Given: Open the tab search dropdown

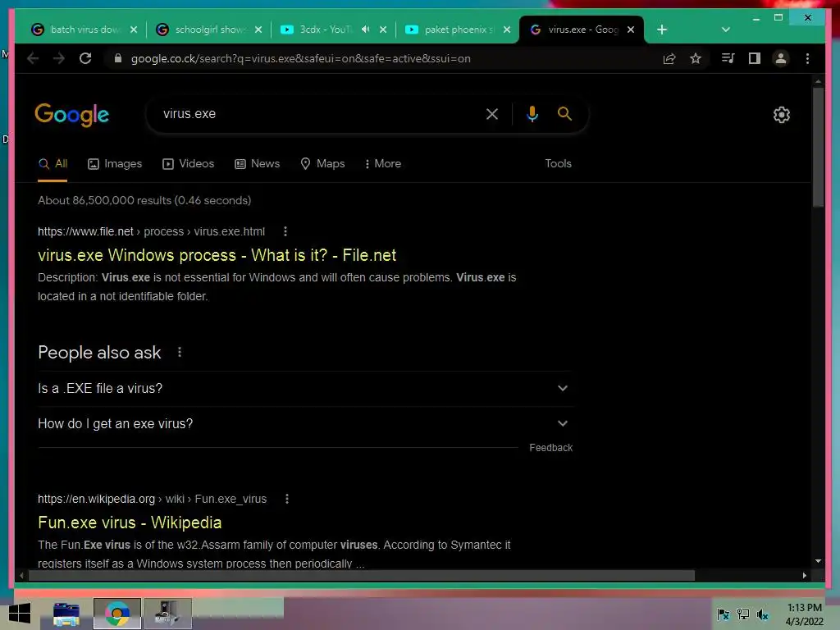Looking at the screenshot, I should 726,30.
